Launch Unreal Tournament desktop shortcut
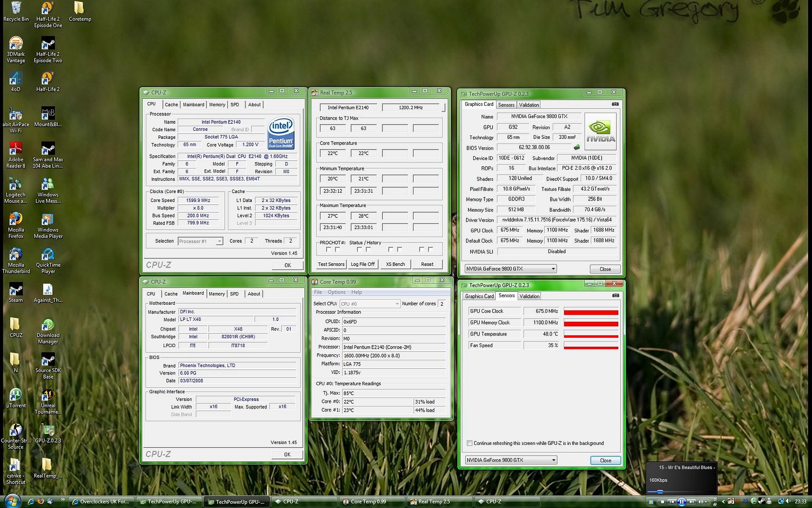The width and height of the screenshot is (812, 508). pyautogui.click(x=48, y=401)
